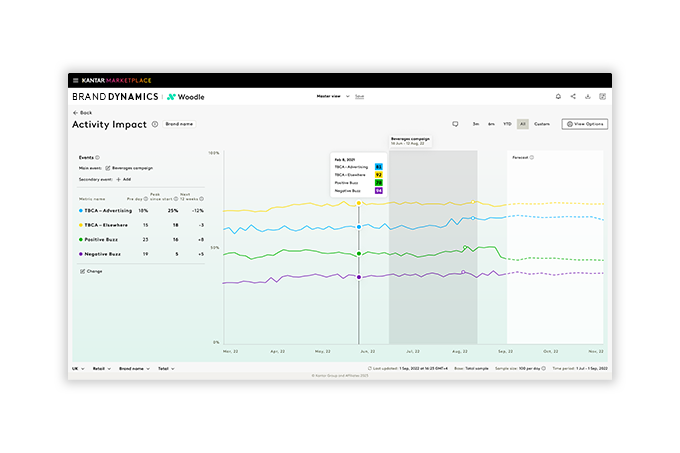This screenshot has height=453, width=680.
Task: Select the Custom time range option
Action: click(541, 124)
